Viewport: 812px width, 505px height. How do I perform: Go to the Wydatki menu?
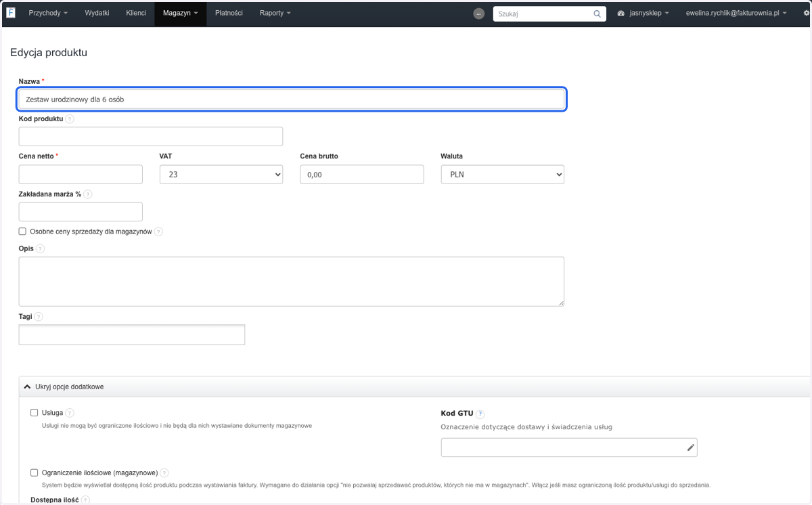(x=97, y=13)
